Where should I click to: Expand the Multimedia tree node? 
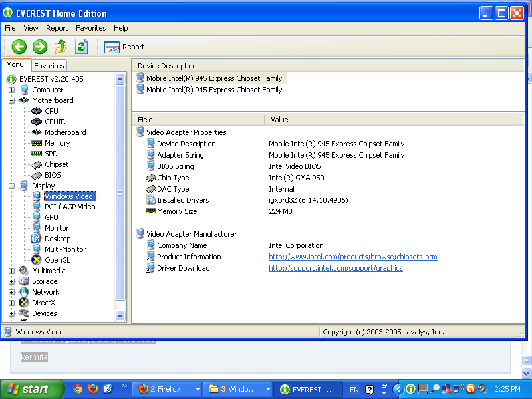[x=11, y=271]
